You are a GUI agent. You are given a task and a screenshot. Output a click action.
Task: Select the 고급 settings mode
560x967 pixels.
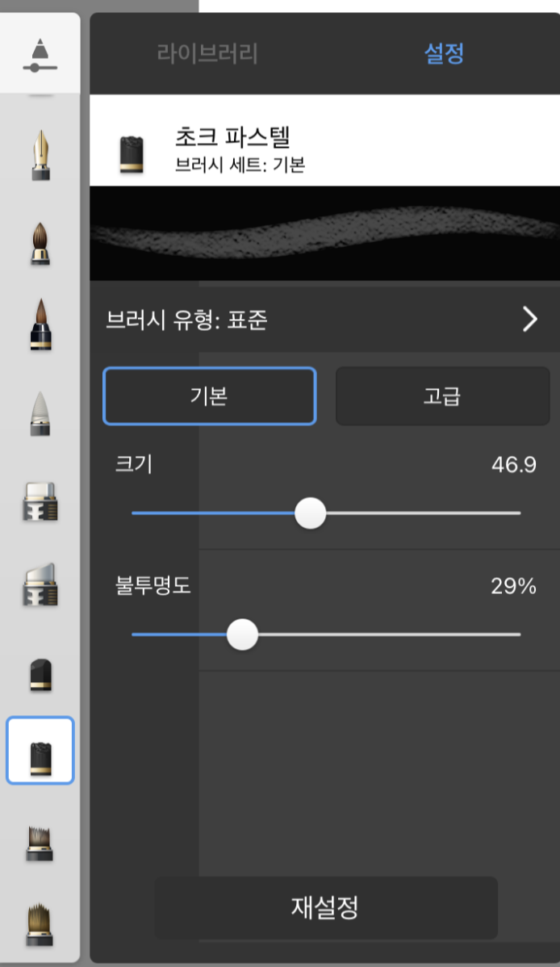pyautogui.click(x=442, y=396)
